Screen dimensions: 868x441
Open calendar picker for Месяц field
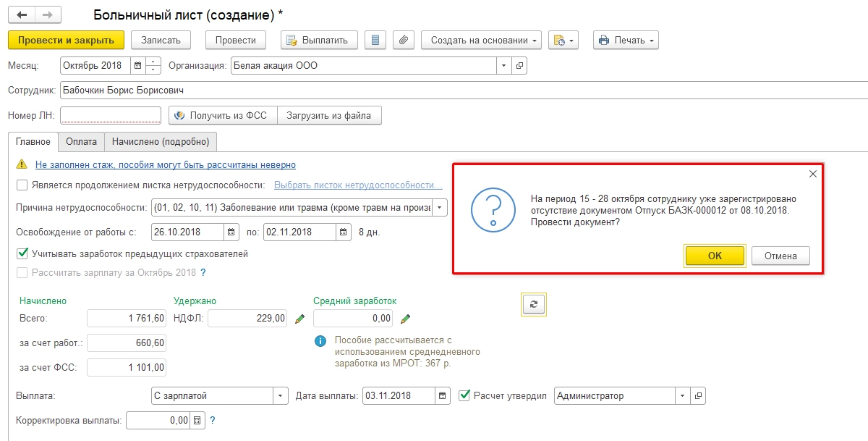[x=137, y=66]
